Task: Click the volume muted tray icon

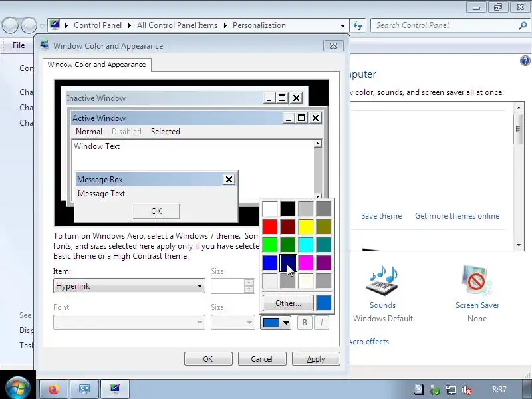Action: [x=467, y=390]
